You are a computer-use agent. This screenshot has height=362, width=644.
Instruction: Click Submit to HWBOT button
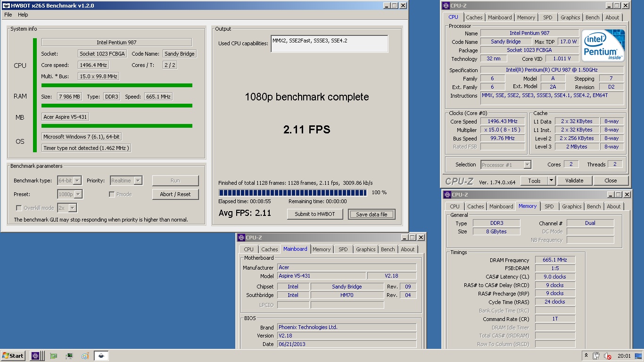315,214
